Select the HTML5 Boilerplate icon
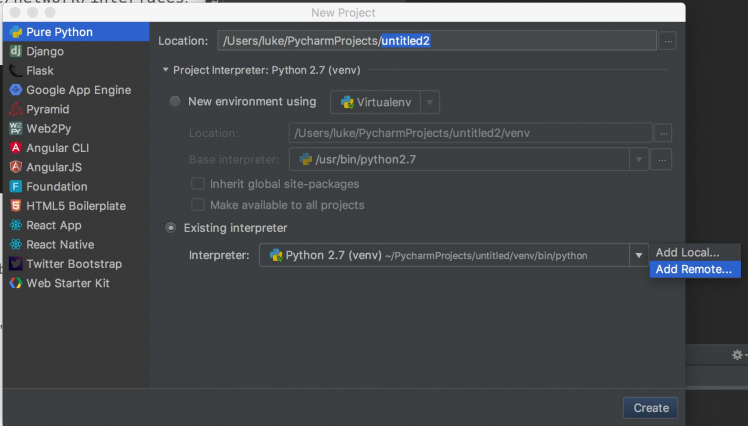This screenshot has height=426, width=748. [x=16, y=206]
